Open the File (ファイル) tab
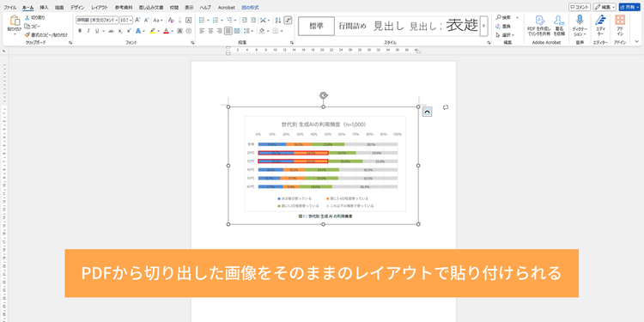This screenshot has height=322, width=644. coord(10,8)
